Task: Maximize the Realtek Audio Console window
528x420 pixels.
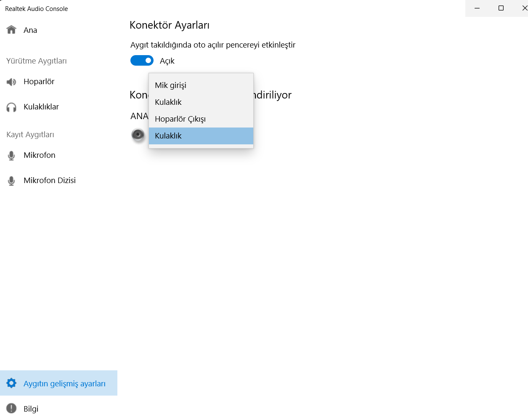Action: (501, 8)
